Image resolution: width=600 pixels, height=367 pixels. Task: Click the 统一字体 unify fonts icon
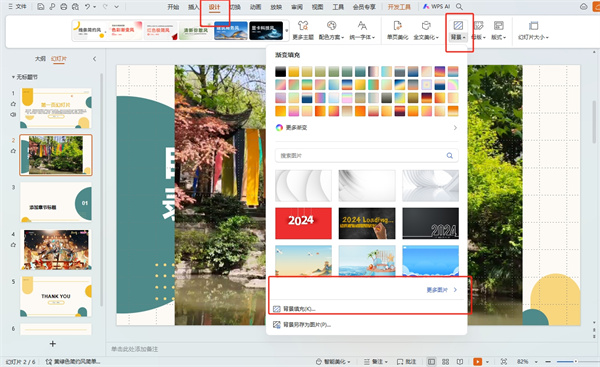[362, 26]
